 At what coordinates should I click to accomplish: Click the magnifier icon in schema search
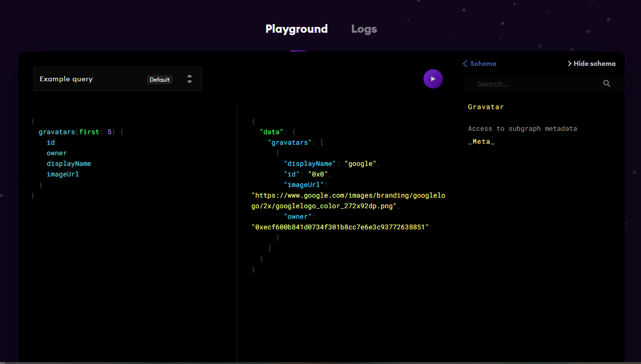(606, 84)
